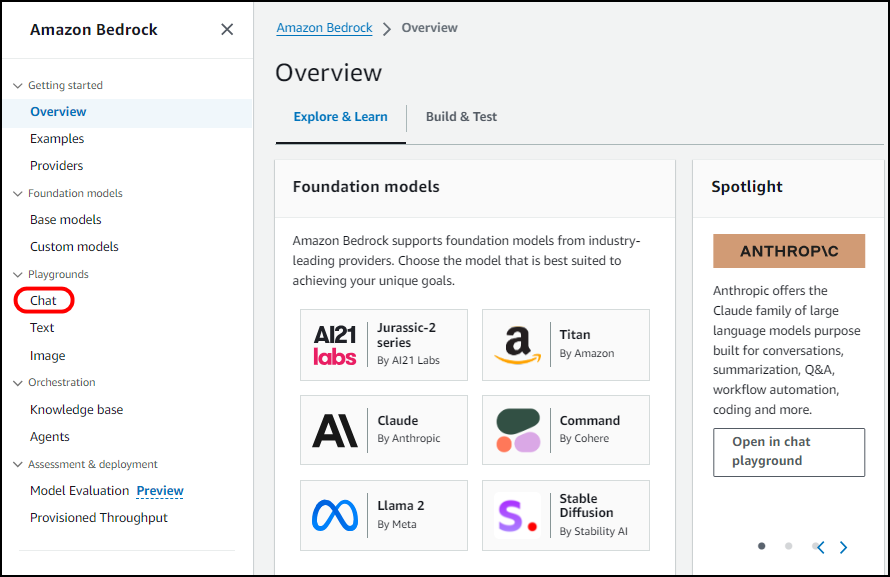
Task: Open the Claude by Anthropic card
Action: [x=384, y=430]
